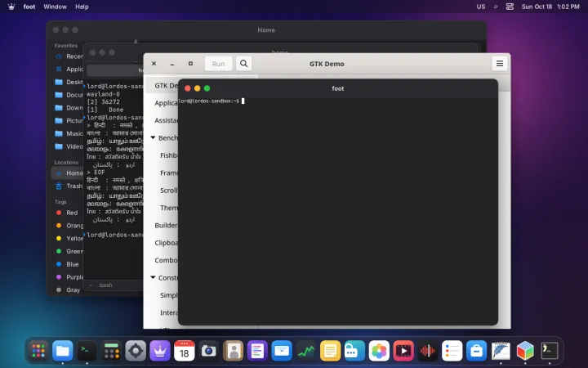Open Pictures folder in Files sidebar

69,120
